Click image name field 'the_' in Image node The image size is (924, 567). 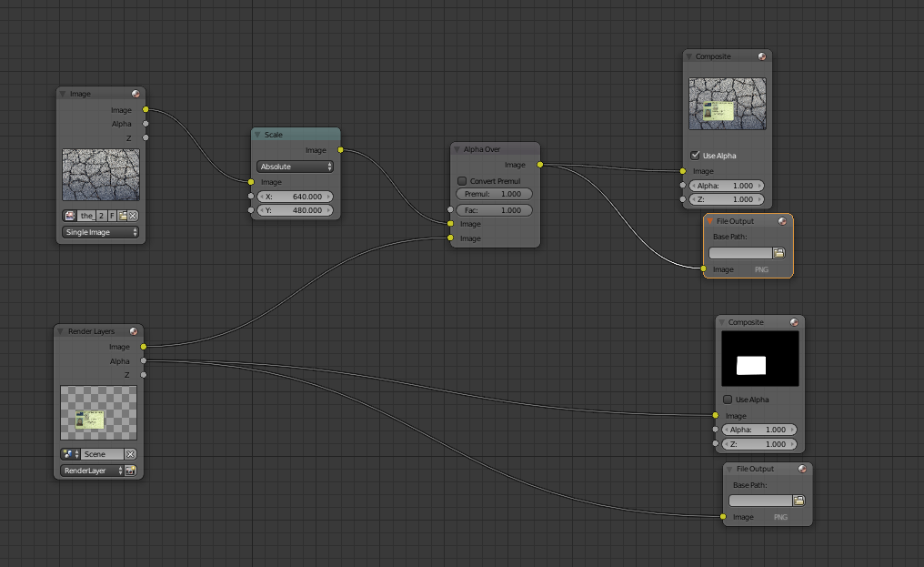tap(86, 216)
